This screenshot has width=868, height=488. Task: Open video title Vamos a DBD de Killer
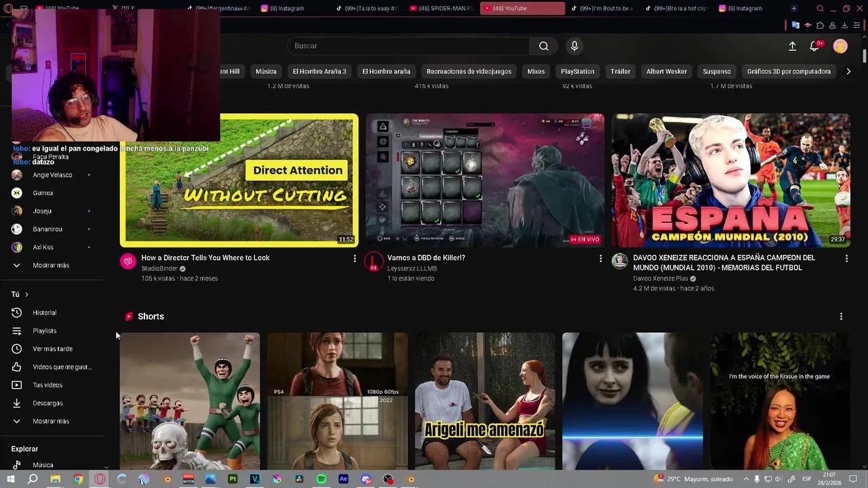tap(426, 258)
